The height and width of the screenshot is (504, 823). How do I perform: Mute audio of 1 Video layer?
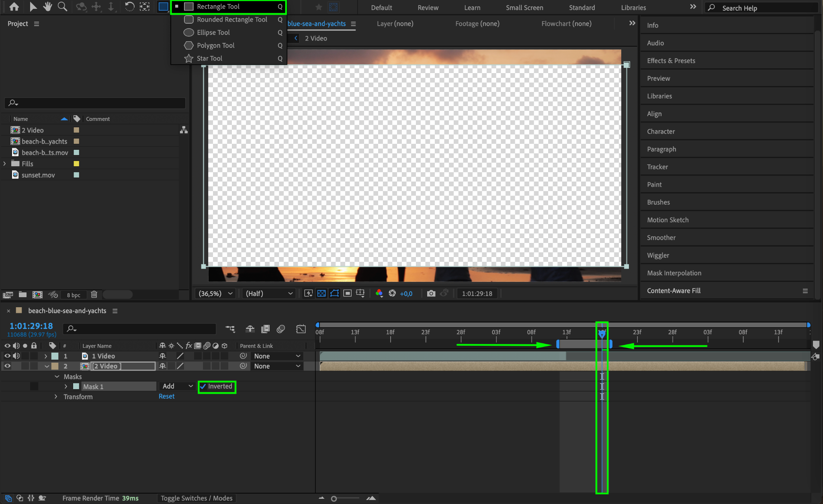[16, 356]
